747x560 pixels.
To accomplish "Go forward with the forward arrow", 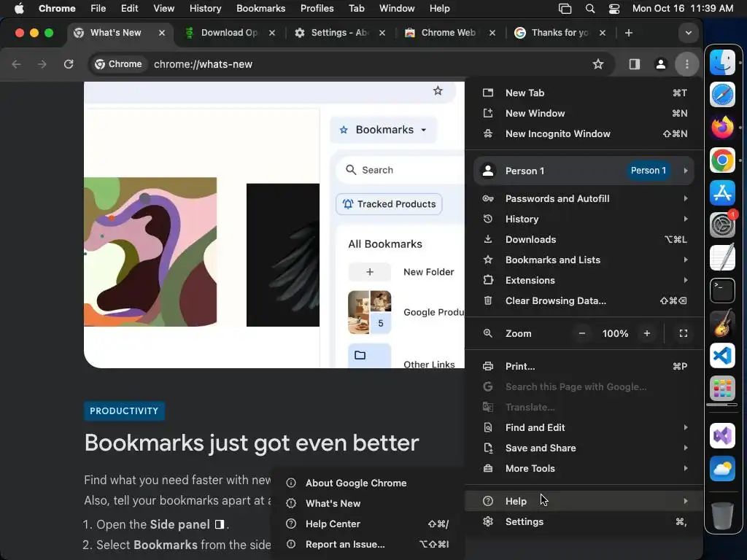I will pos(42,64).
